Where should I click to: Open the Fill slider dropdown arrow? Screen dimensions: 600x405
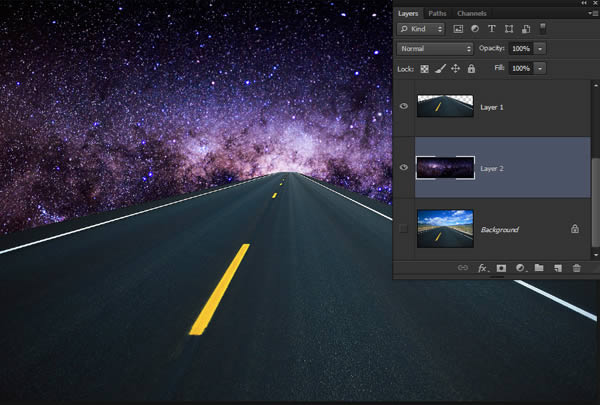pos(540,69)
